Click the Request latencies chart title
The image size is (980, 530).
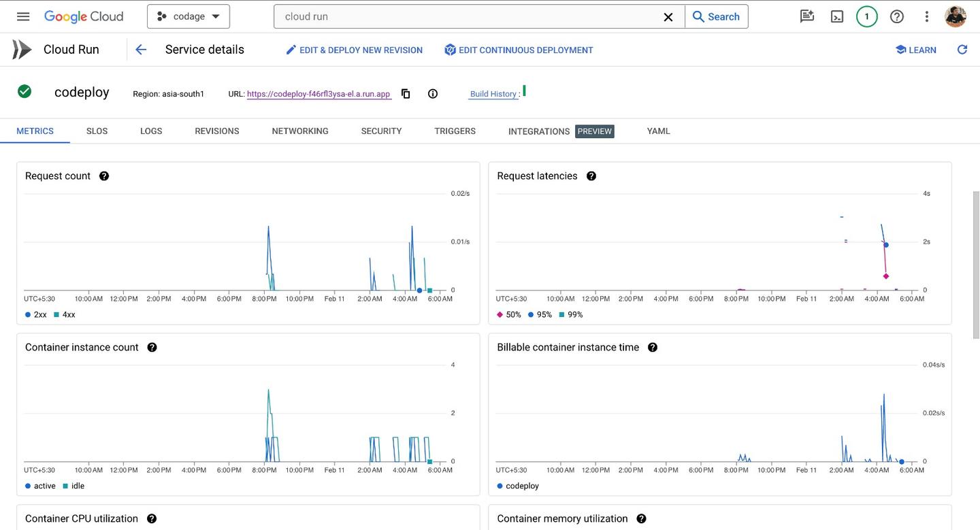pyautogui.click(x=537, y=176)
